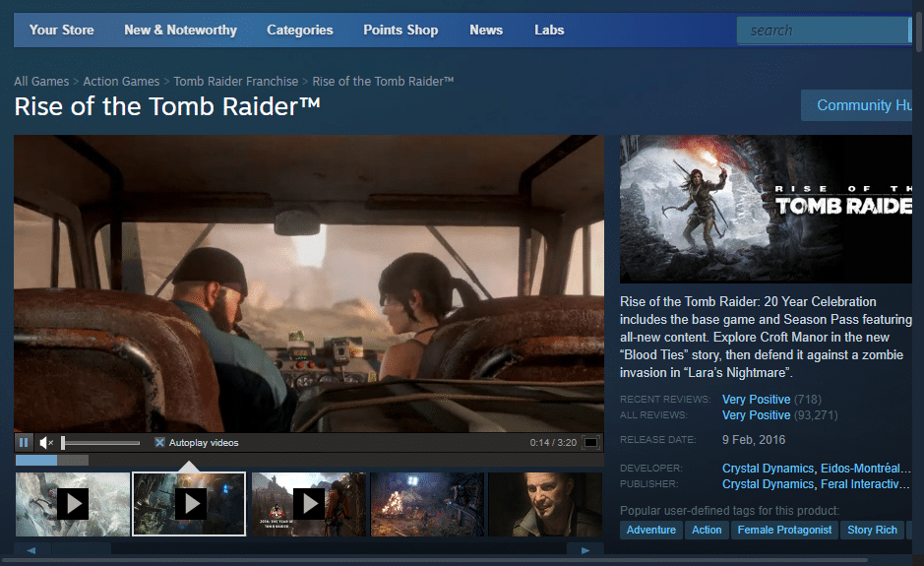Select the Action tag
The width and height of the screenshot is (924, 566).
click(x=707, y=530)
